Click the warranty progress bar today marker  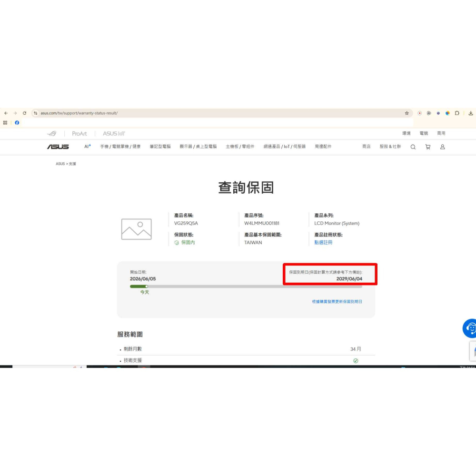(x=146, y=286)
